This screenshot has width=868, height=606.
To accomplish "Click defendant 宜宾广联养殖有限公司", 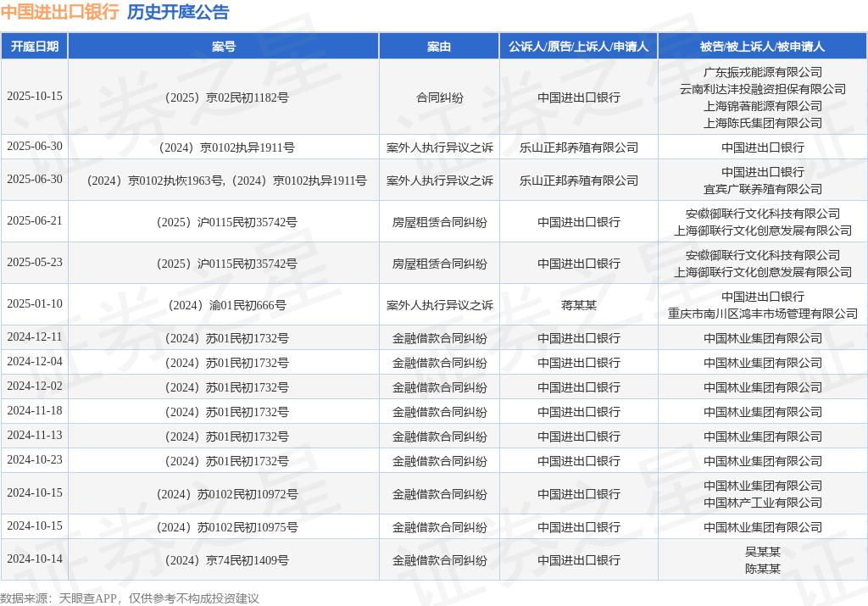I will click(x=763, y=189).
